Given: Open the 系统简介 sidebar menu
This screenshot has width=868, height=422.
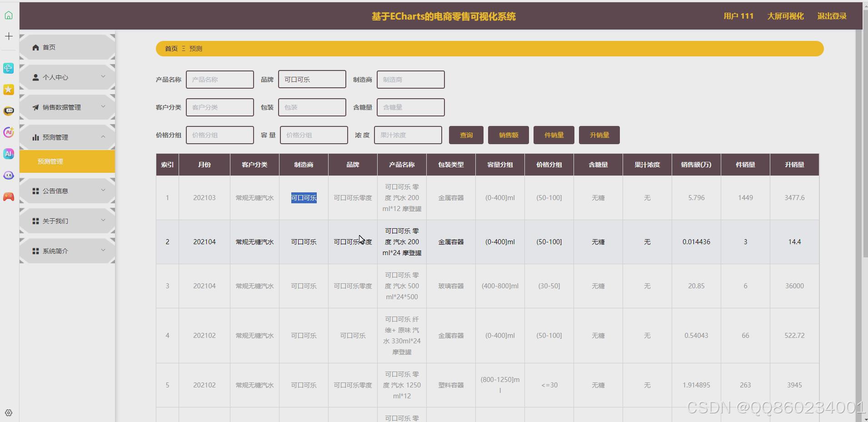Looking at the screenshot, I should [67, 251].
